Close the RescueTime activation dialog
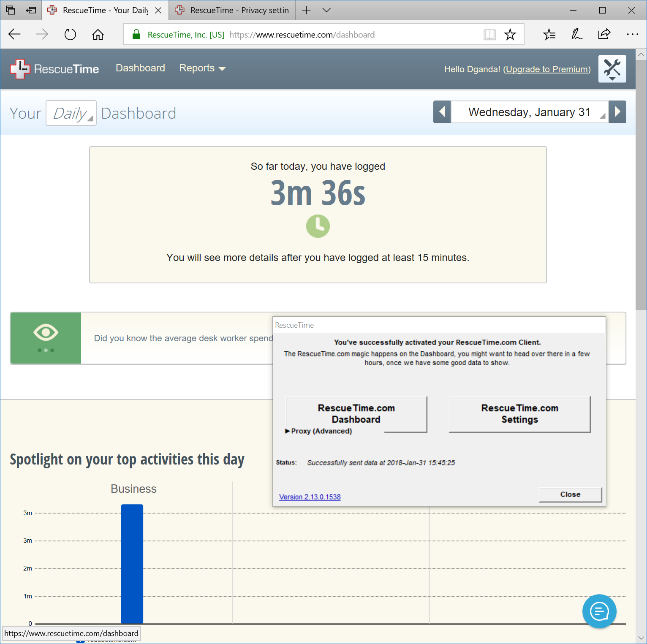This screenshot has width=647, height=644. [x=570, y=495]
